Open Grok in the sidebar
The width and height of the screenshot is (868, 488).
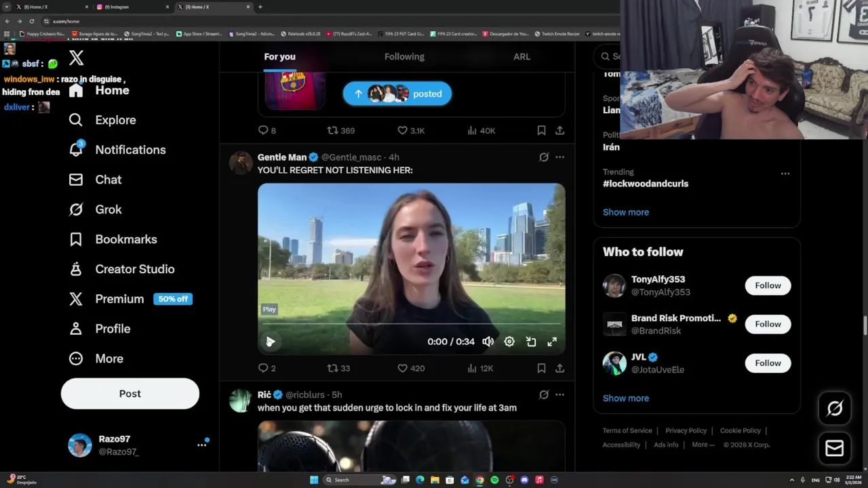click(x=95, y=209)
